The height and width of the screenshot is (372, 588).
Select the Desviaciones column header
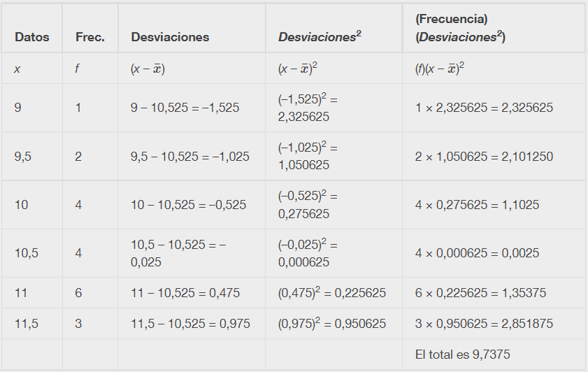(170, 37)
